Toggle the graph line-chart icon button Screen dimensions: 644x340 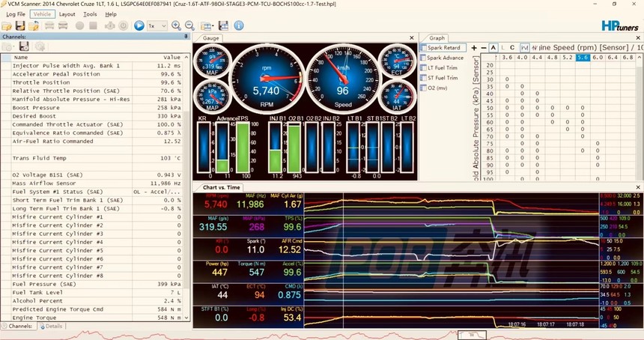pyautogui.click(x=524, y=48)
